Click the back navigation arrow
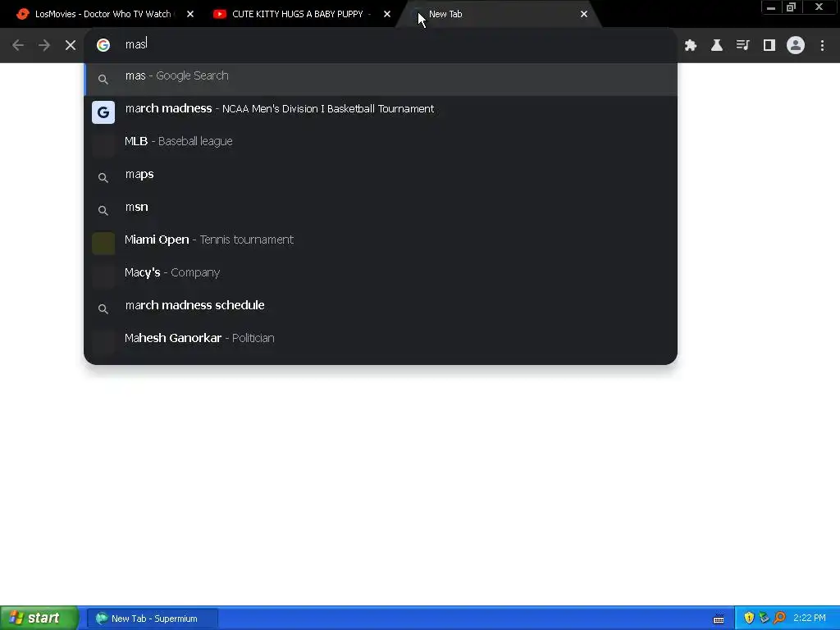Screen dimensions: 840x630 click(18, 45)
